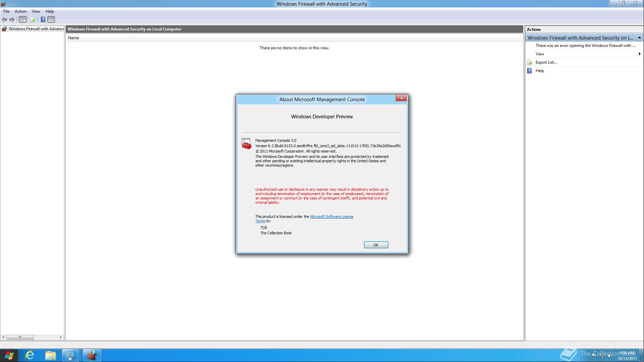The width and height of the screenshot is (644, 362).
Task: Open the View menu
Action: 36,11
